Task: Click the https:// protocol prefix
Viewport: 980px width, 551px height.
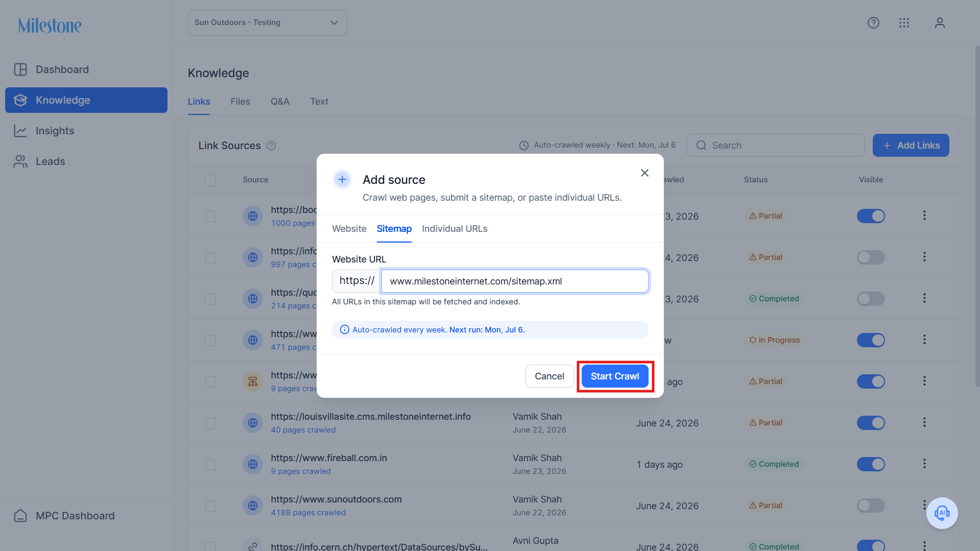Action: 356,281
